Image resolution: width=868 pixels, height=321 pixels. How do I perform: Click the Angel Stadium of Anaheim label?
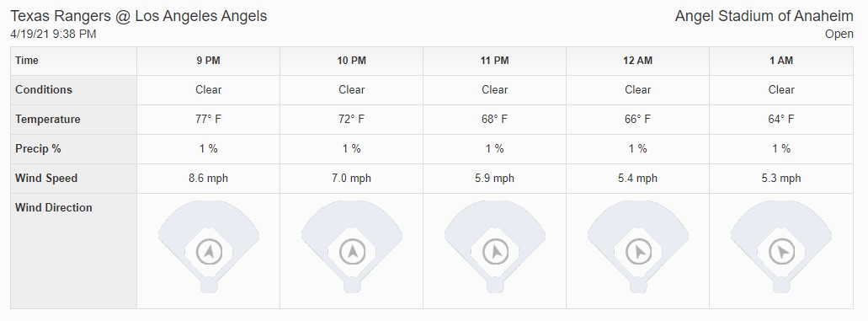click(764, 16)
